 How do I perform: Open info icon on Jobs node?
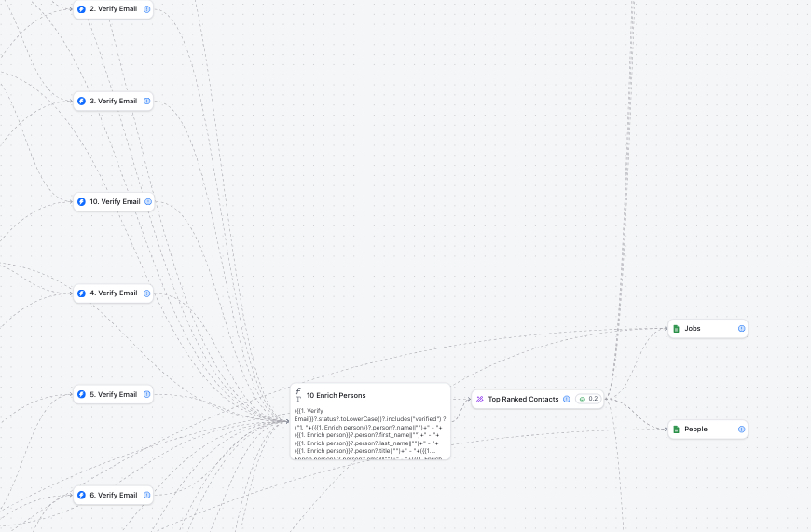[742, 329]
